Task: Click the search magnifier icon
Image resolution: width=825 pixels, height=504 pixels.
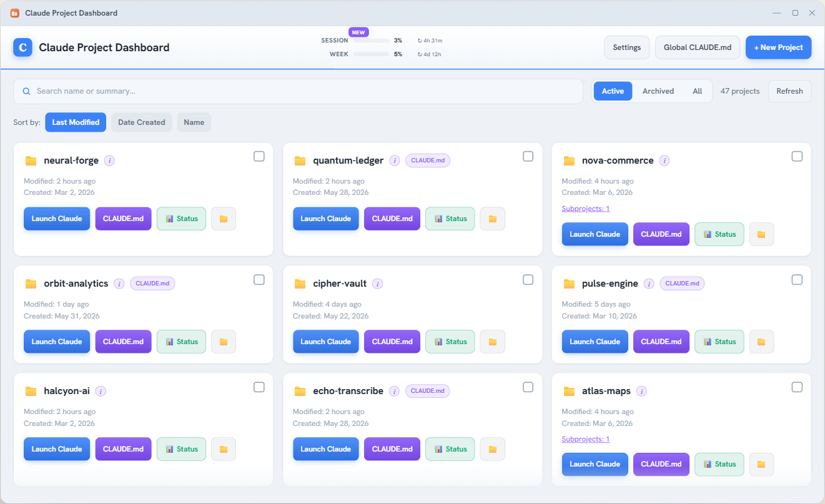Action: tap(26, 91)
